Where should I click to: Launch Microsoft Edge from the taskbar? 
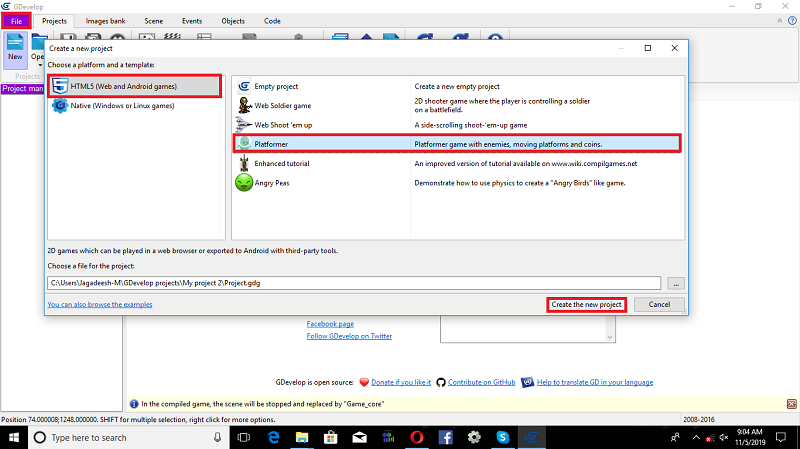point(273,438)
